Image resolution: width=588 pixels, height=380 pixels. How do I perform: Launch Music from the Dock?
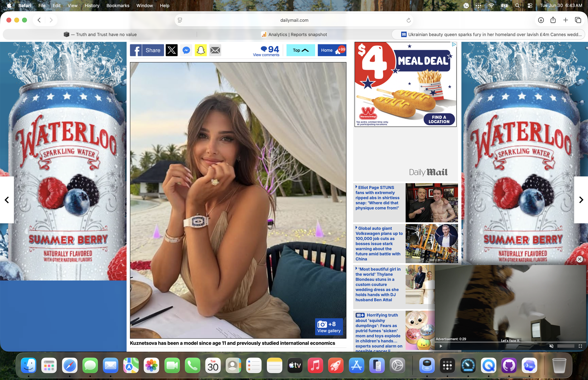point(315,365)
